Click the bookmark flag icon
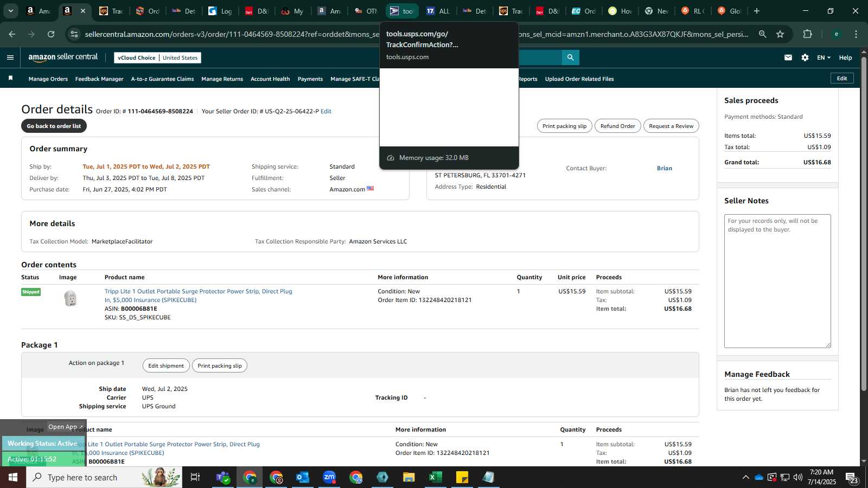This screenshot has width=868, height=488. point(10,79)
